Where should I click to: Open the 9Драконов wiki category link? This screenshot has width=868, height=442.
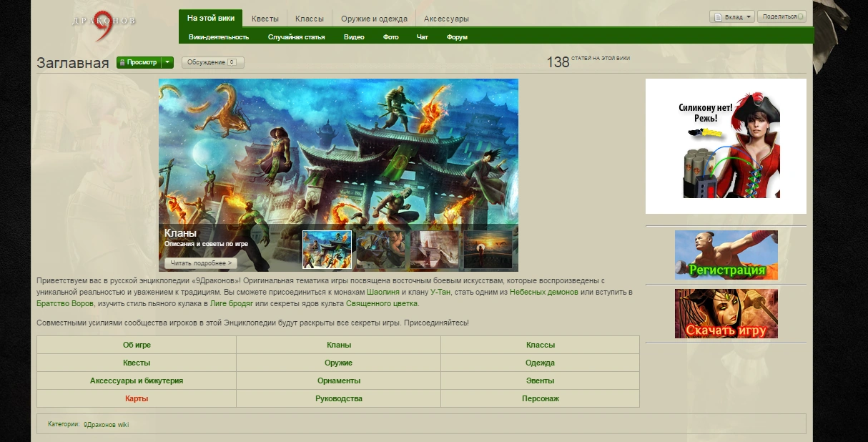(x=106, y=424)
